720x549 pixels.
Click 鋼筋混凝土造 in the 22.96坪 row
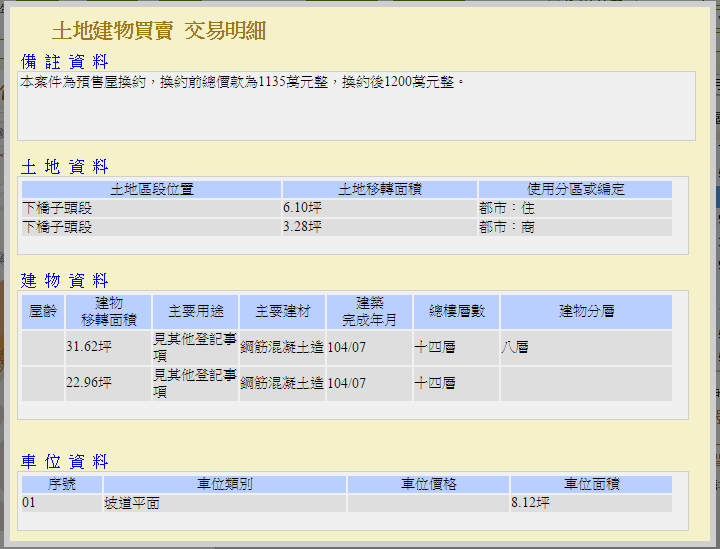(x=282, y=383)
